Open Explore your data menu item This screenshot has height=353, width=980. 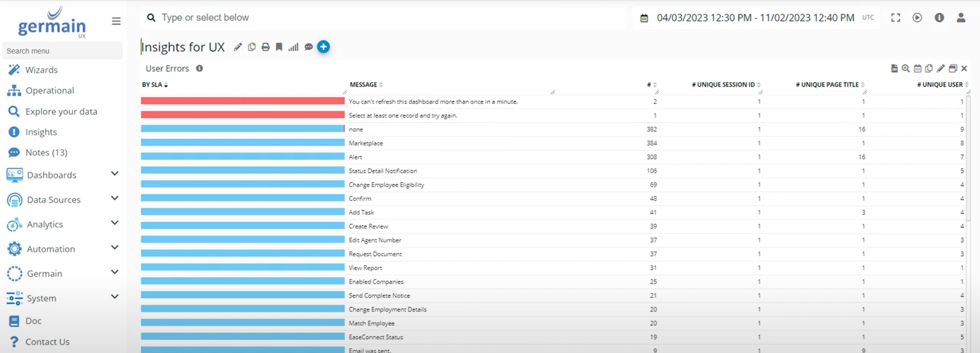61,111
